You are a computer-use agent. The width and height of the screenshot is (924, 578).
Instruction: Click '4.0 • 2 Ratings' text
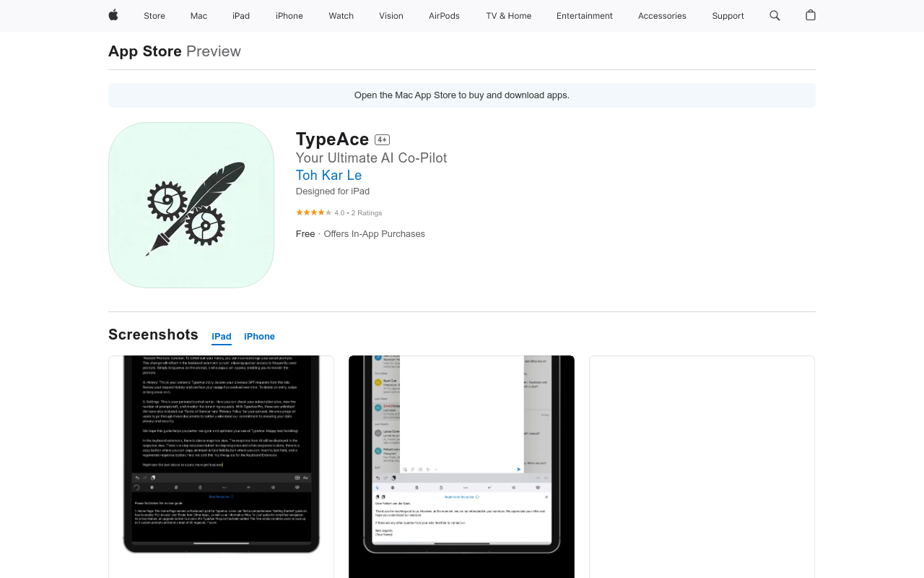(358, 213)
